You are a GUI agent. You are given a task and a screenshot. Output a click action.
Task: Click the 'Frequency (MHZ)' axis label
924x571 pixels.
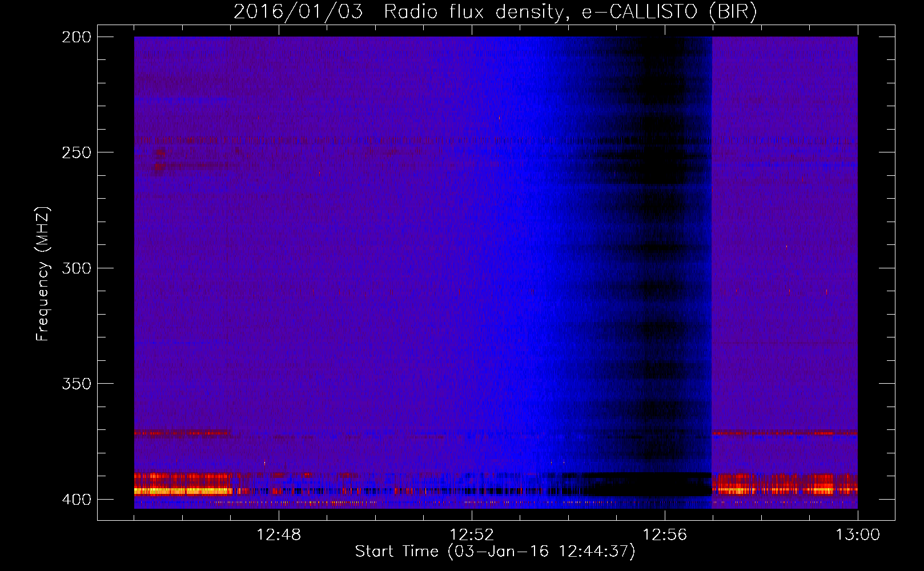click(x=43, y=274)
